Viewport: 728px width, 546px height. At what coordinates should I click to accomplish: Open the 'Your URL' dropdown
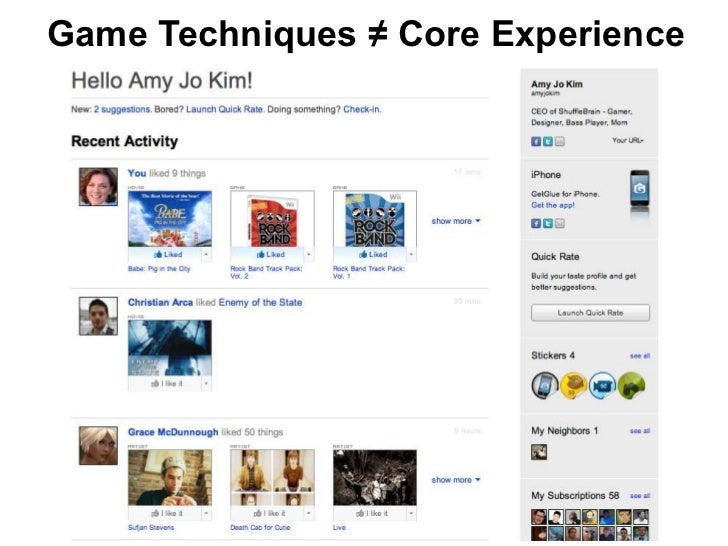(628, 140)
